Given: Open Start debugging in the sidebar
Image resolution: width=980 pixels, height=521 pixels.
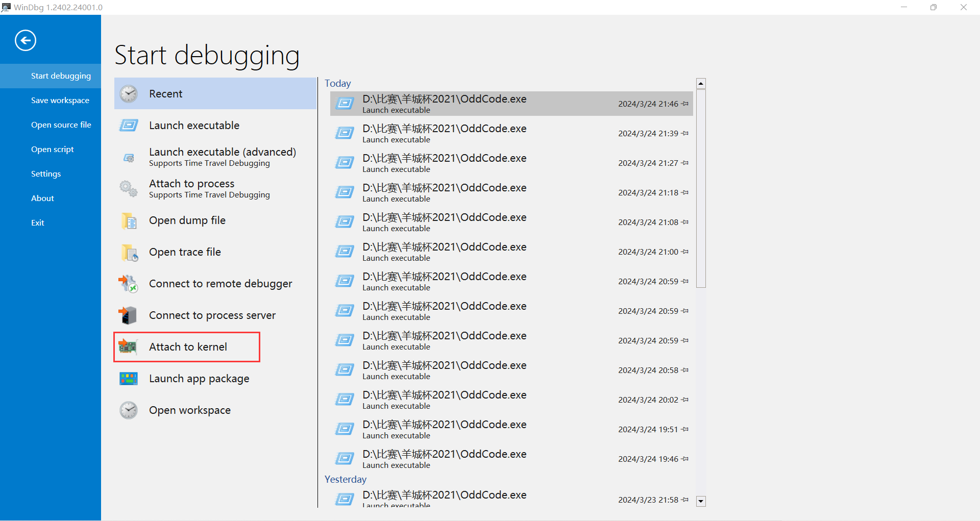Looking at the screenshot, I should [51, 76].
